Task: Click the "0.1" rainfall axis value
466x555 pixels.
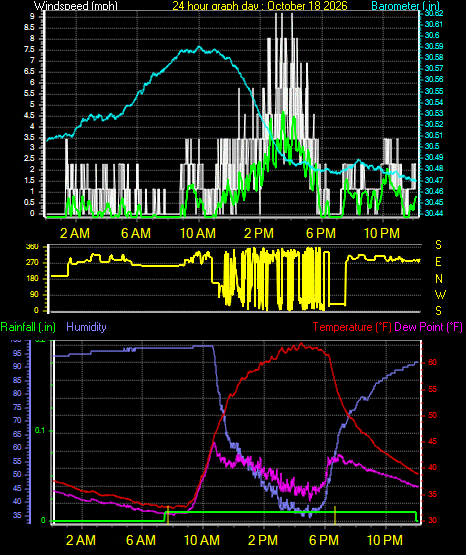Action: click(x=40, y=430)
